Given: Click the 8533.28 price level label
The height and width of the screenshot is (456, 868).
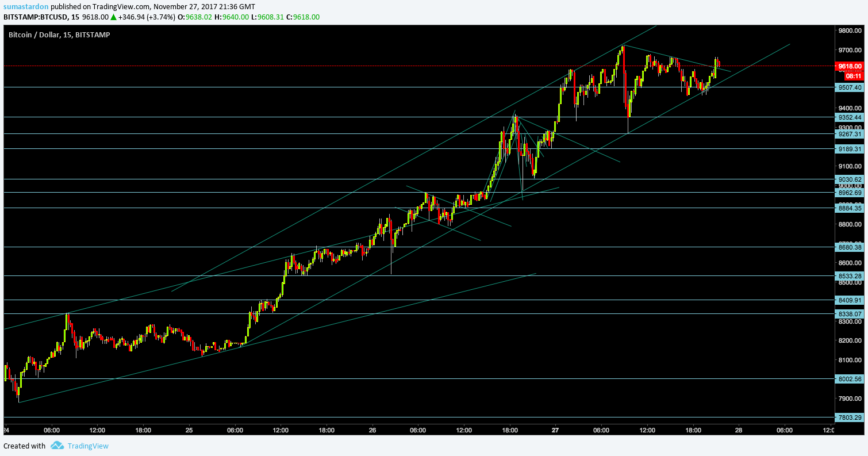Looking at the screenshot, I should (849, 276).
